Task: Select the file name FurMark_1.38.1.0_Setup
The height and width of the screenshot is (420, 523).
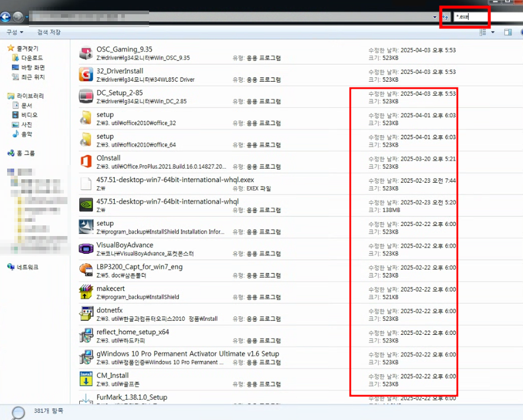Action: pyautogui.click(x=132, y=398)
